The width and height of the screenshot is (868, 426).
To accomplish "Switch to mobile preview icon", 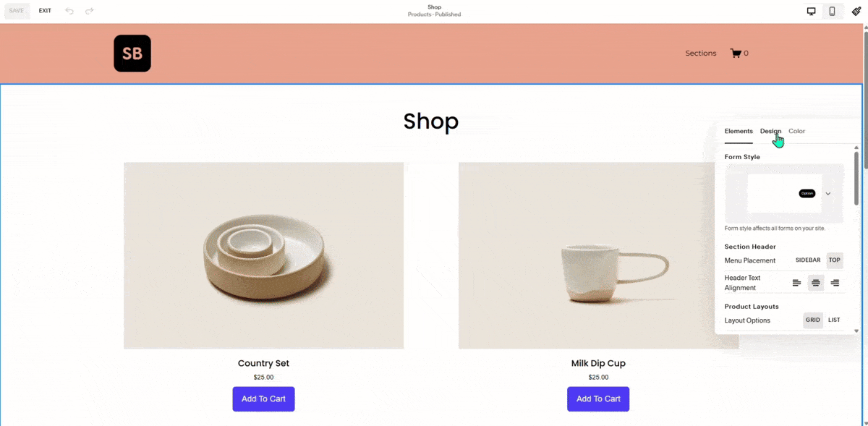I will [833, 11].
